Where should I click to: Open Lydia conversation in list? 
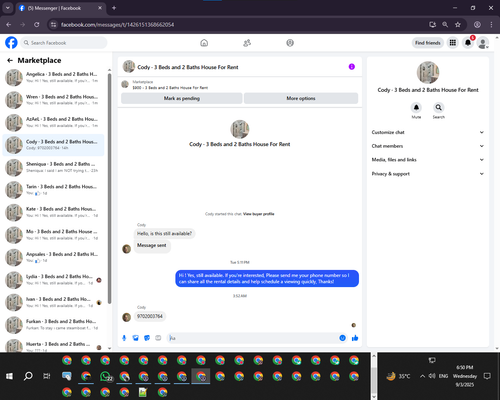pos(53,280)
